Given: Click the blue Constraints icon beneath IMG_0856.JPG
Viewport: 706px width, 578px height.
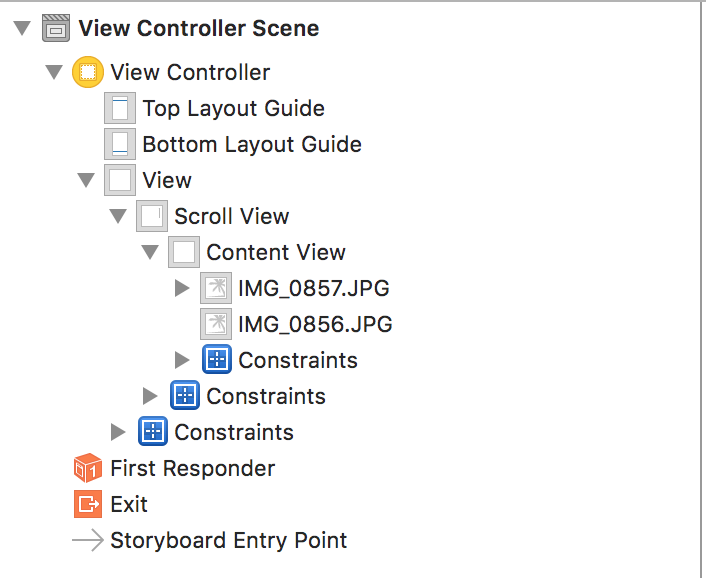Looking at the screenshot, I should coord(216,361).
